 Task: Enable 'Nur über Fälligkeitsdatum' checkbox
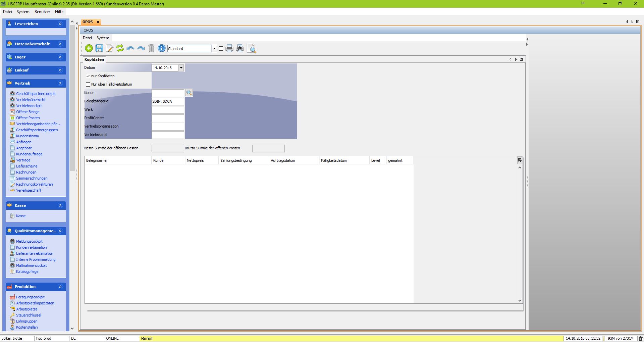[x=88, y=84]
